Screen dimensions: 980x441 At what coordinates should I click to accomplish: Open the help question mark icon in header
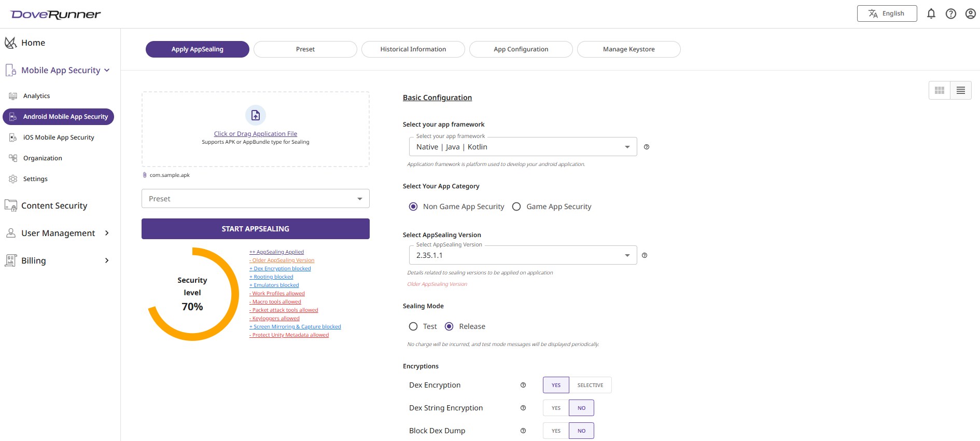tap(951, 14)
